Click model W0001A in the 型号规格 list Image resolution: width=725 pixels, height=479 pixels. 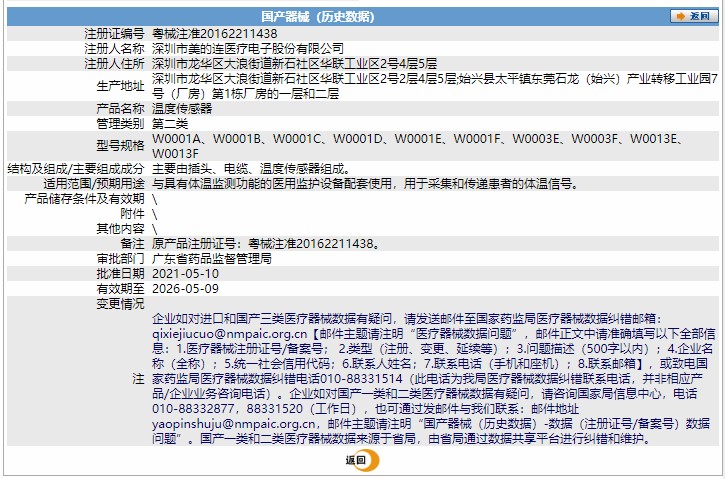pos(176,139)
